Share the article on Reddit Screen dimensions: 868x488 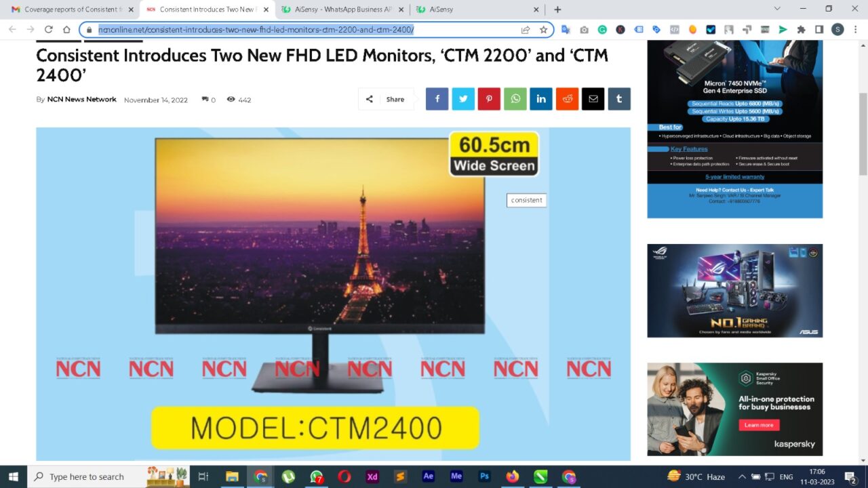[567, 99]
